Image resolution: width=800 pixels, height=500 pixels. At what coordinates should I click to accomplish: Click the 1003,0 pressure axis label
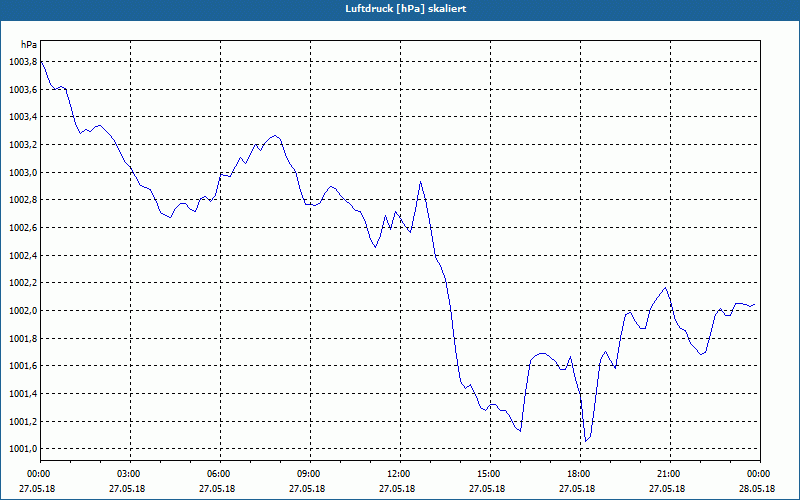pos(23,172)
